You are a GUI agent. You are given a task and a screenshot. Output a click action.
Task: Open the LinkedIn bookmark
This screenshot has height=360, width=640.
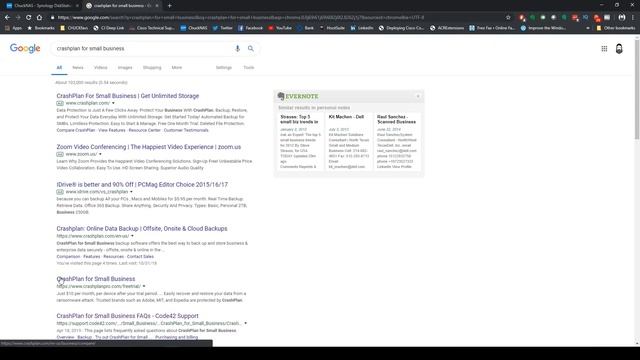pyautogui.click(x=362, y=28)
